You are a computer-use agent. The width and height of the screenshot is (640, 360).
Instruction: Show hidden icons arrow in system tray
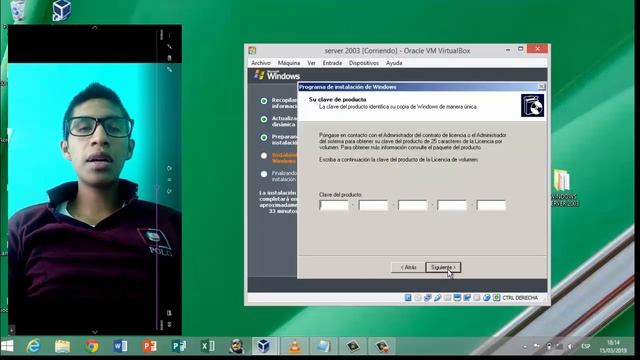tap(525, 347)
